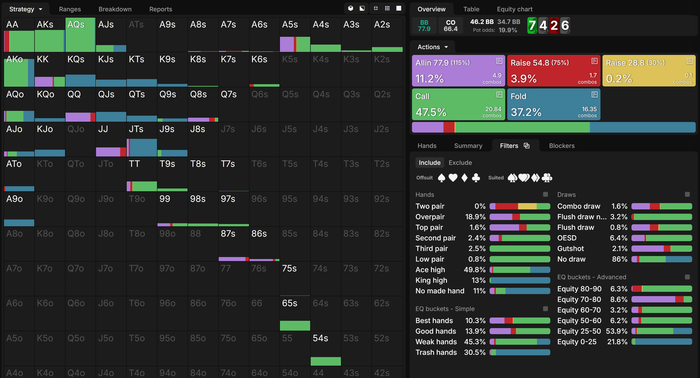Open the Reports tab
Screen dimensions: 700x378
click(x=160, y=9)
